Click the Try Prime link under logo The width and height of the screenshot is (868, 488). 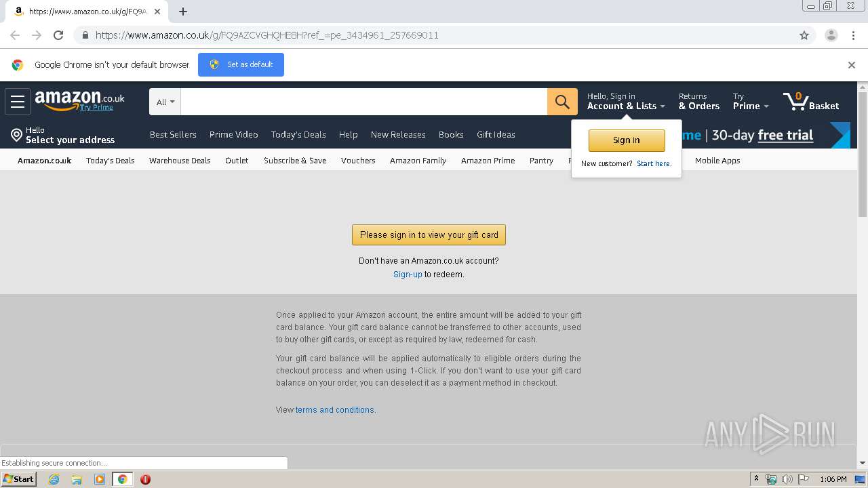coord(96,108)
